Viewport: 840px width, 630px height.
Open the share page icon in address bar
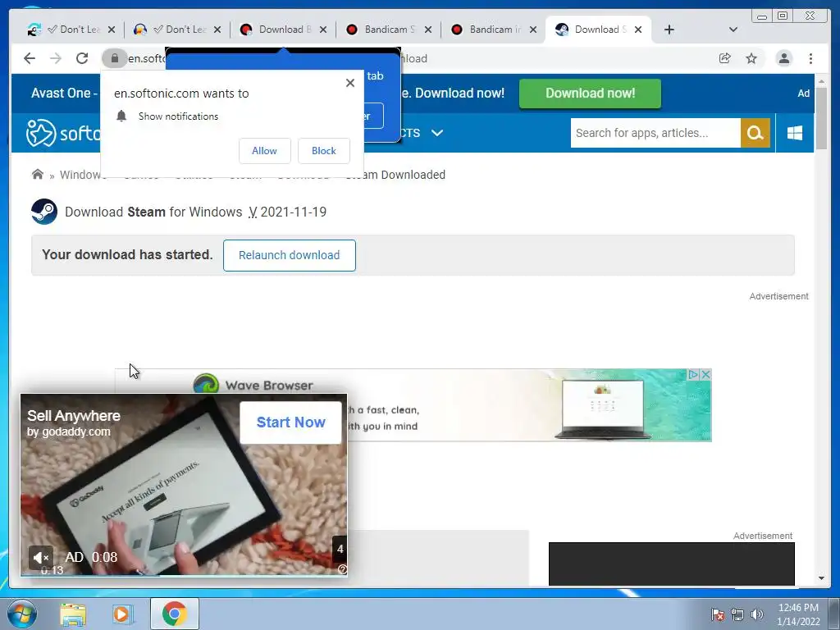[725, 58]
